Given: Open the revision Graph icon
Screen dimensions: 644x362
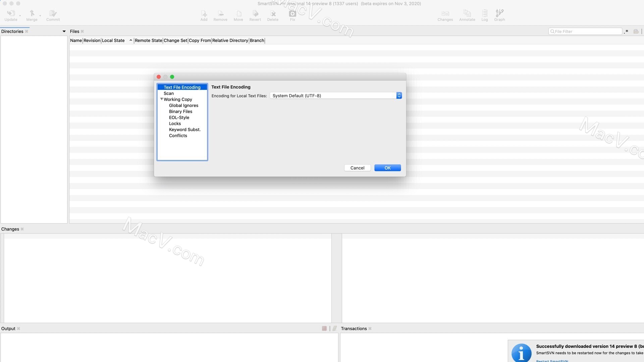Looking at the screenshot, I should [x=499, y=15].
